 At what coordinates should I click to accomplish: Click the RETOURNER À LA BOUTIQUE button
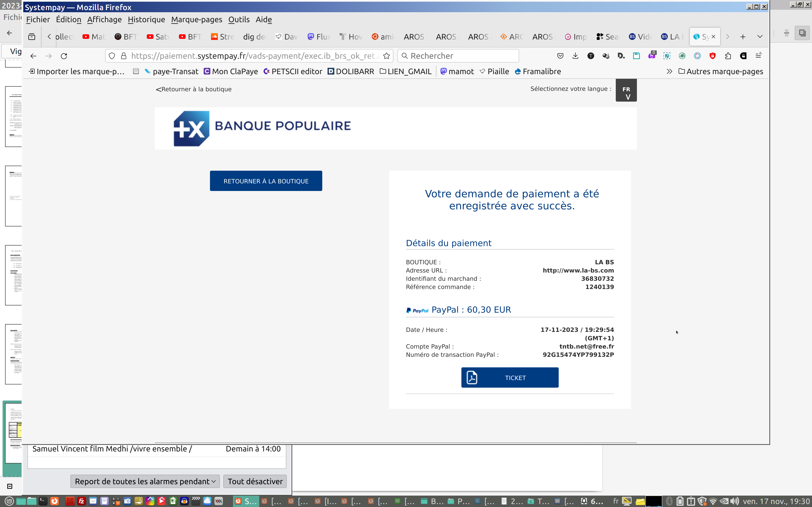[266, 181]
